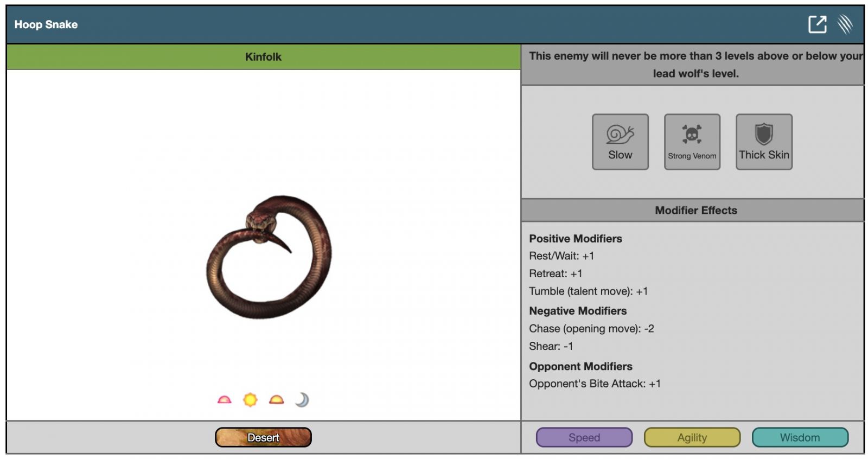This screenshot has width=868, height=459.
Task: Select the Strong Venom skull icon
Action: pyautogui.click(x=692, y=142)
